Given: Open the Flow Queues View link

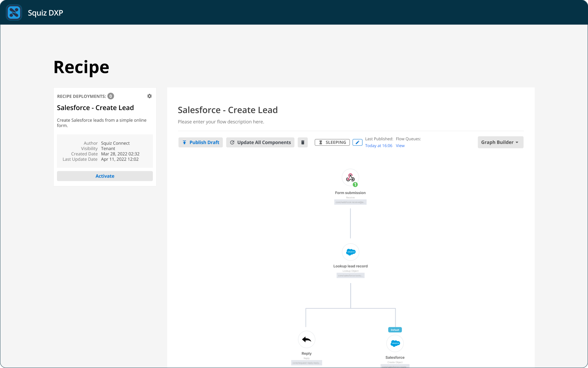Looking at the screenshot, I should coord(400,146).
